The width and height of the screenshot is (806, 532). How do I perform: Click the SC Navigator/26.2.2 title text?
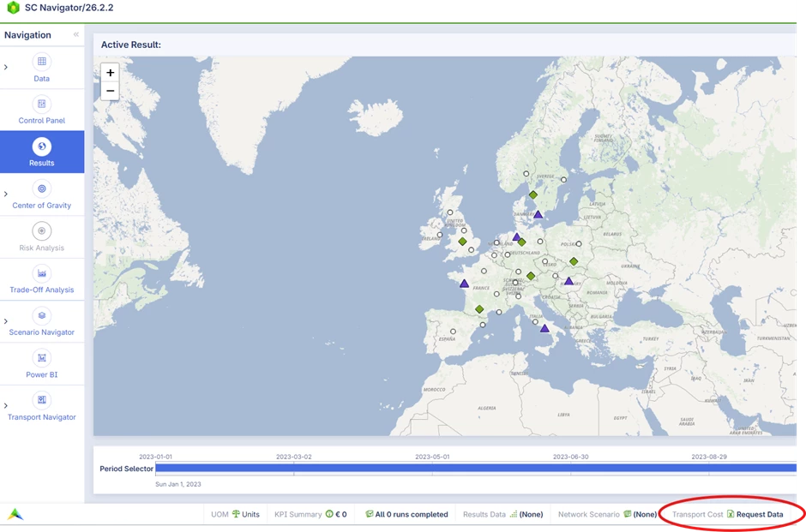(x=69, y=8)
